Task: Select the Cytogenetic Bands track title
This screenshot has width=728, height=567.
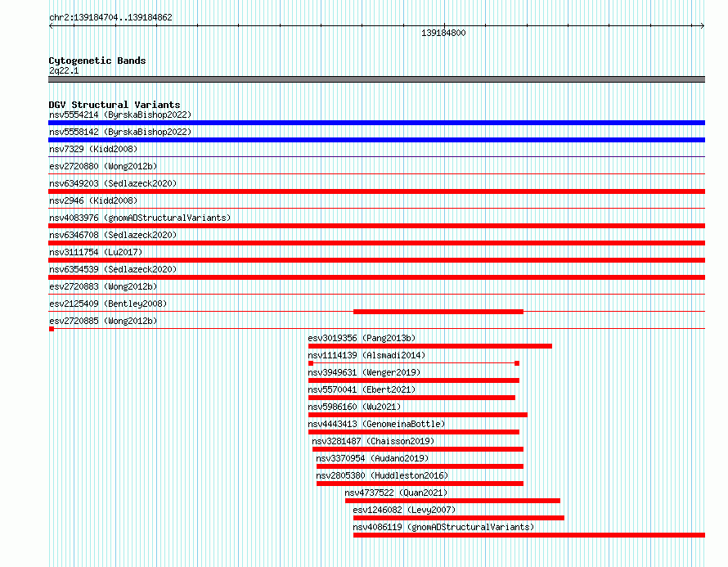Action: pos(97,61)
